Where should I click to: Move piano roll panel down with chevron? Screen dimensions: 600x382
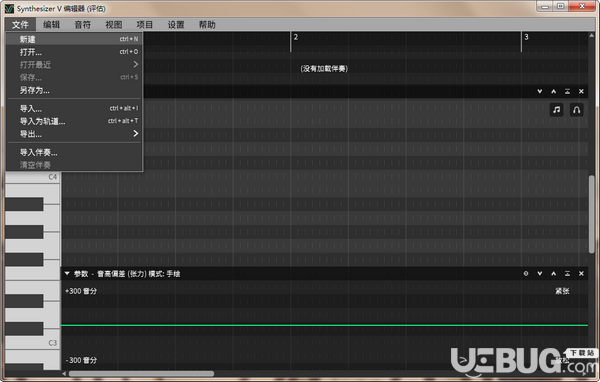[x=540, y=91]
